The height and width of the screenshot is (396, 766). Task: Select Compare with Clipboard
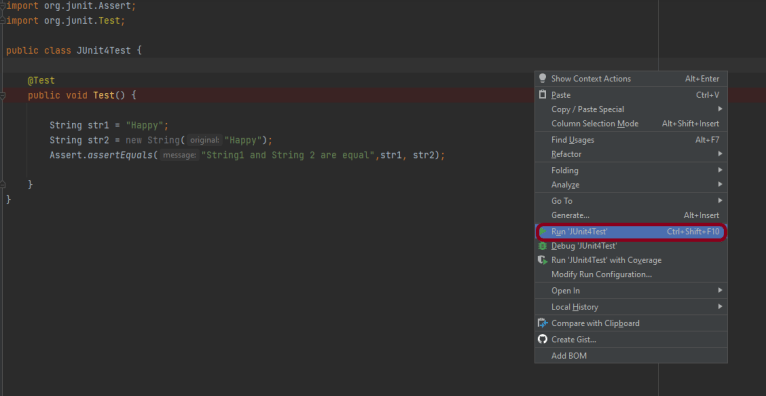coord(631,323)
